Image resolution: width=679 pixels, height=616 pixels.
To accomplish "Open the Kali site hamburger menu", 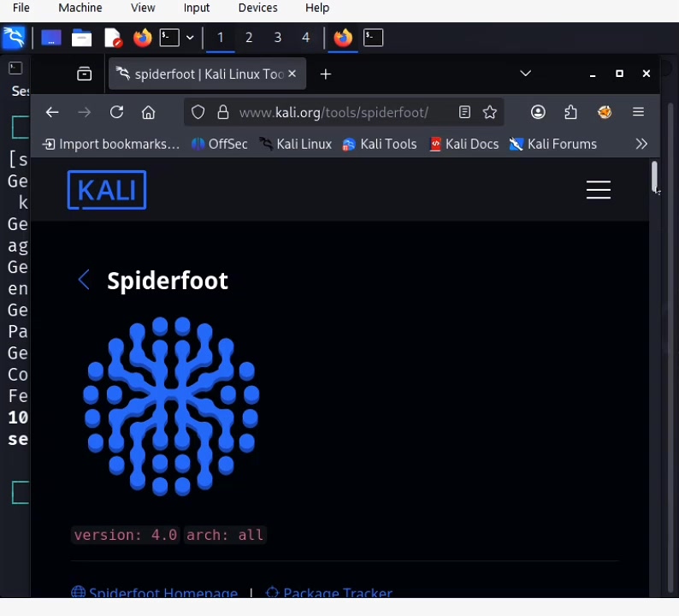I will click(x=599, y=190).
